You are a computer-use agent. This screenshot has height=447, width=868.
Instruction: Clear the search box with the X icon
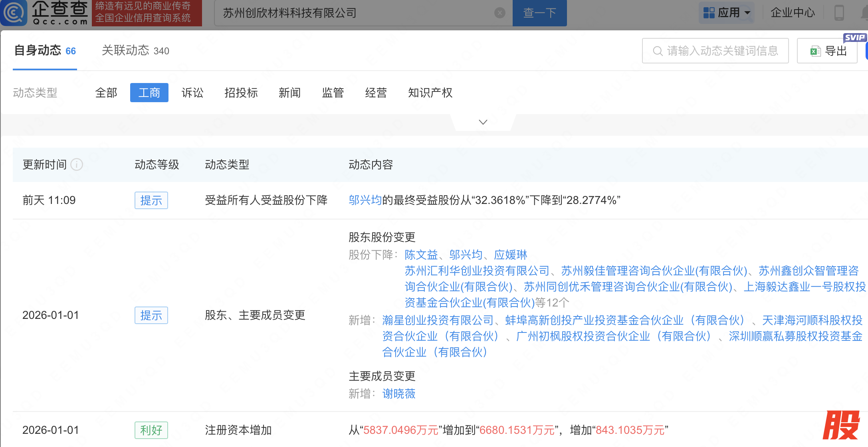pos(499,13)
